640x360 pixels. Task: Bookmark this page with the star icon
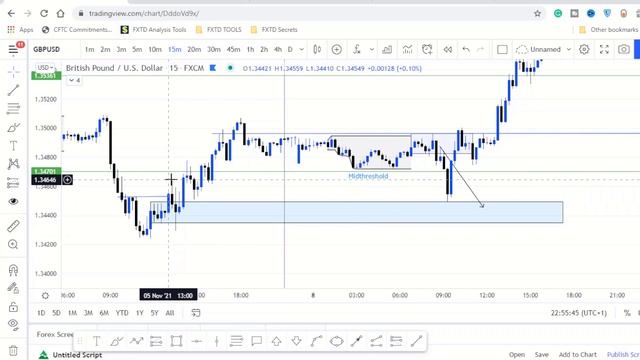coord(538,13)
